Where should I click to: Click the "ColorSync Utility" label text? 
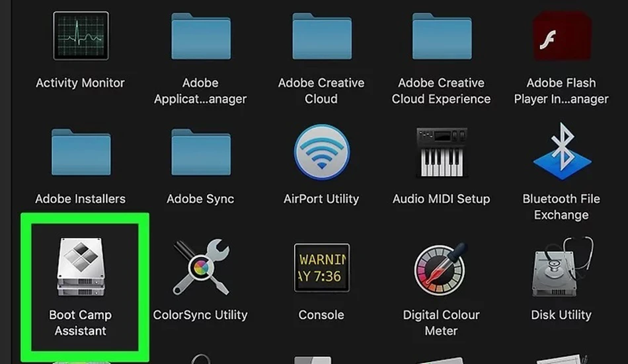(200, 315)
